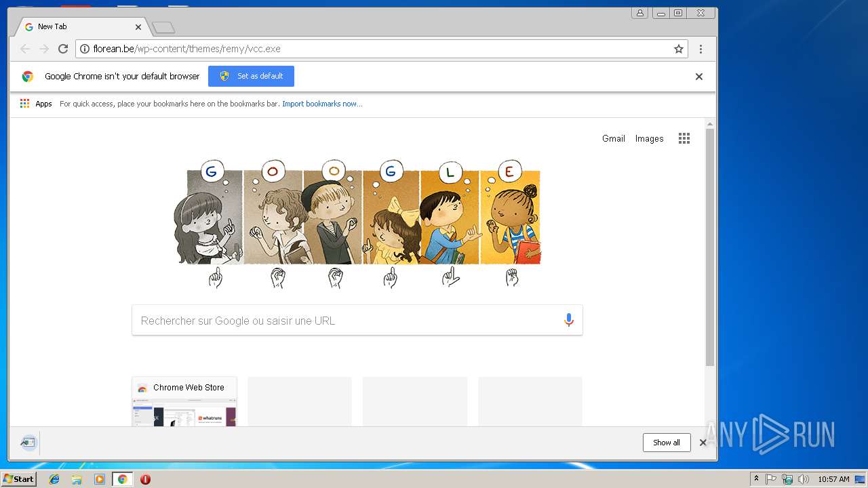Image resolution: width=868 pixels, height=488 pixels.
Task: Click the 'Set as default' button
Action: (x=251, y=76)
